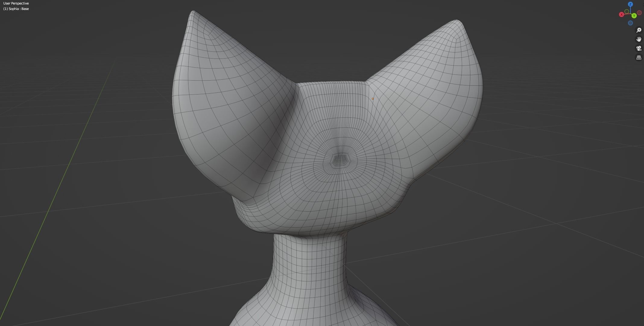Screen dimensions: 644x326
Task: Click the unlabeled blue negative-Z gizmo circle
Action: click(x=630, y=23)
